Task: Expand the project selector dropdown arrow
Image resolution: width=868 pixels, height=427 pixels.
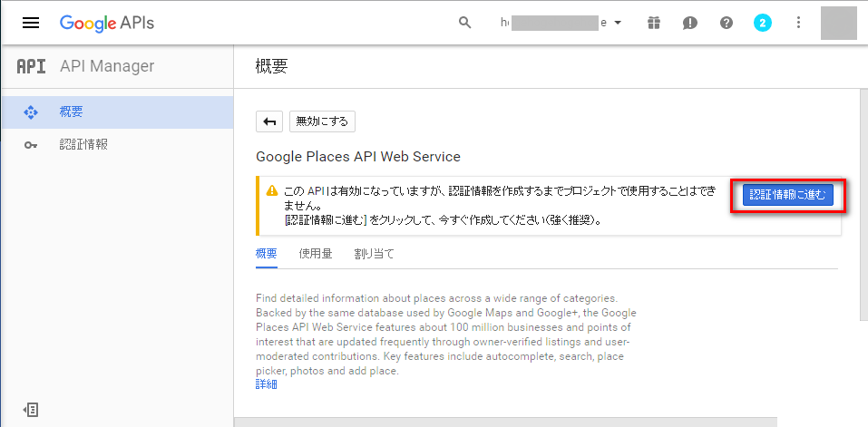Action: coord(618,23)
